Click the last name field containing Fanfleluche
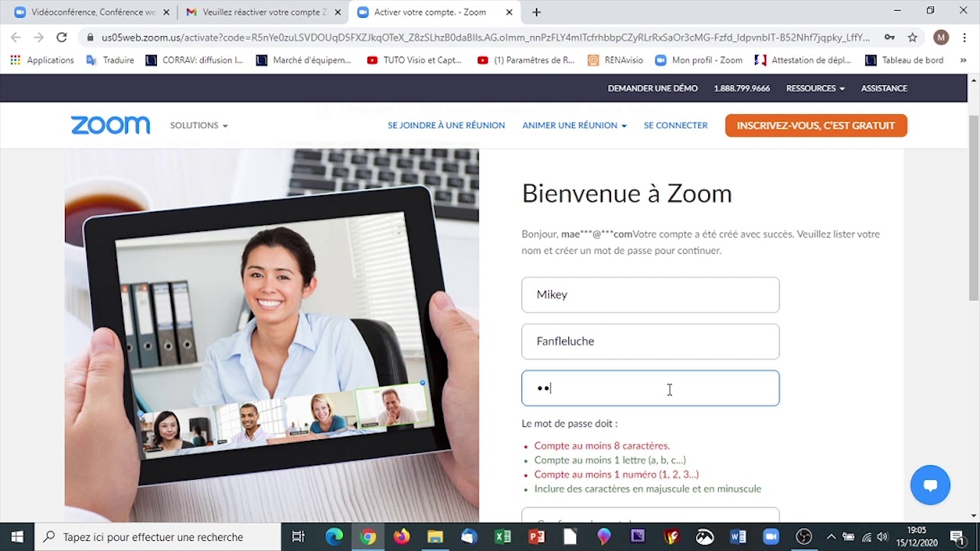 650,341
